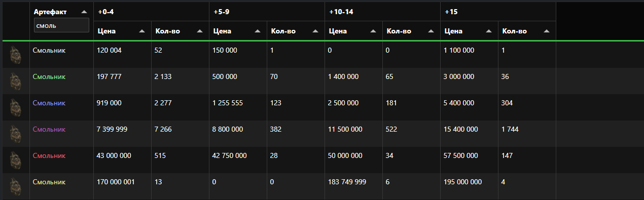Sort by Цена under +5-9

[x=258, y=31]
